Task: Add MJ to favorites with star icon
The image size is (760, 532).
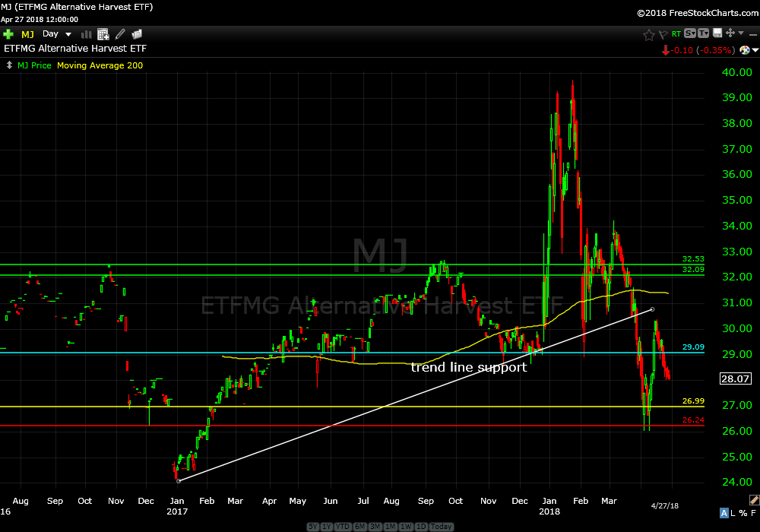Action: [648, 34]
